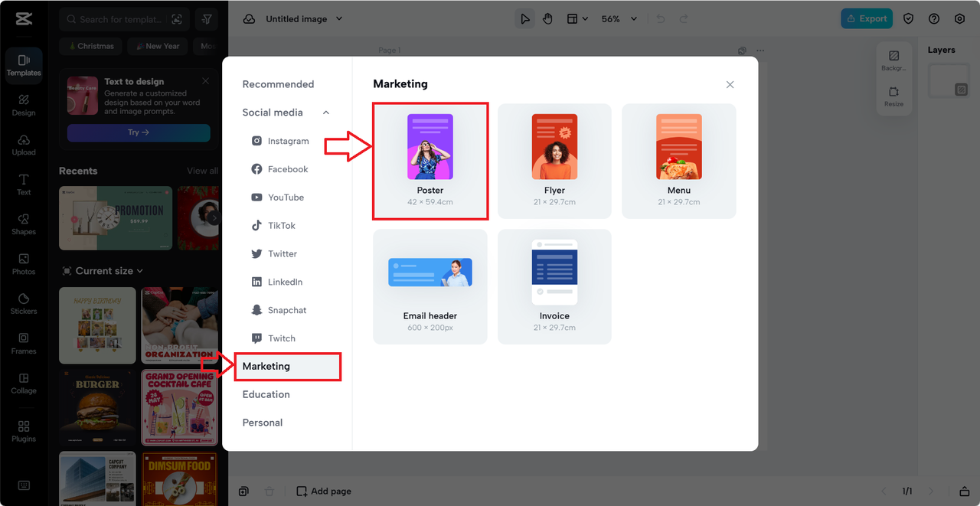Open the Stickers sidebar panel
Screen dimensions: 980x506
24,304
